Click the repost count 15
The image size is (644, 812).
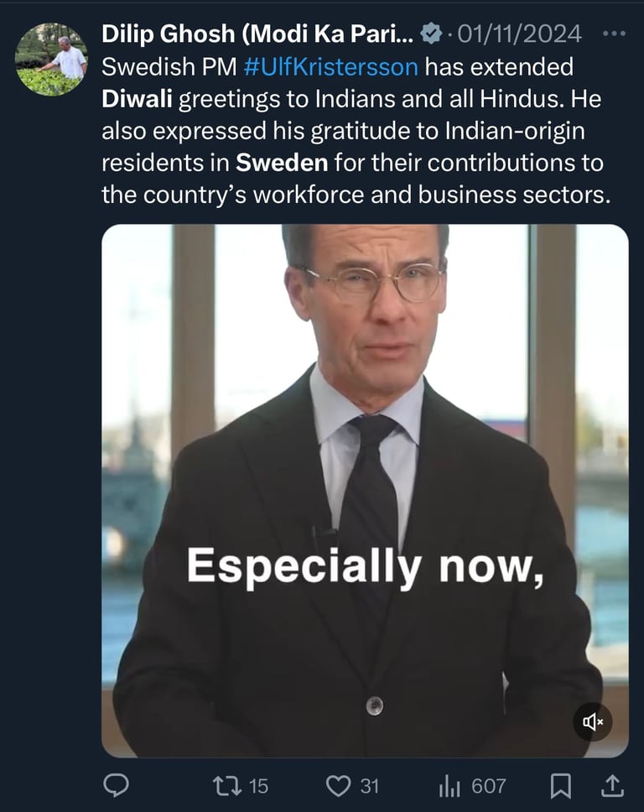[258, 785]
